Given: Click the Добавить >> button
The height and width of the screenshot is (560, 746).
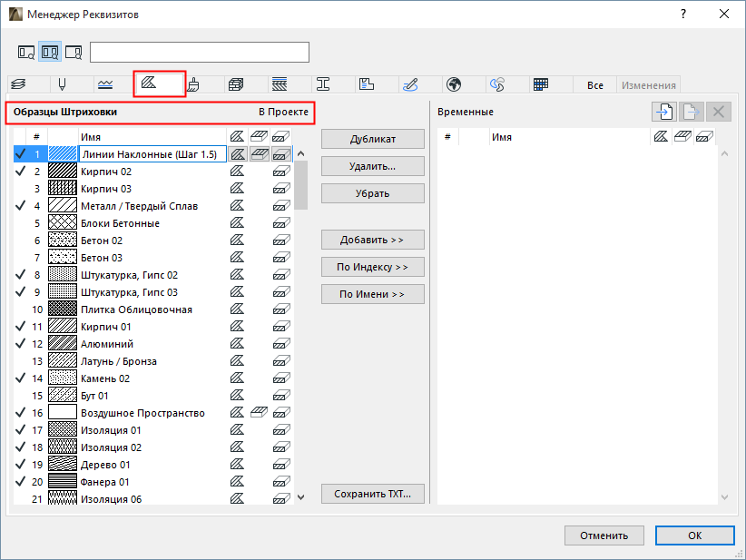Looking at the screenshot, I should tap(372, 240).
